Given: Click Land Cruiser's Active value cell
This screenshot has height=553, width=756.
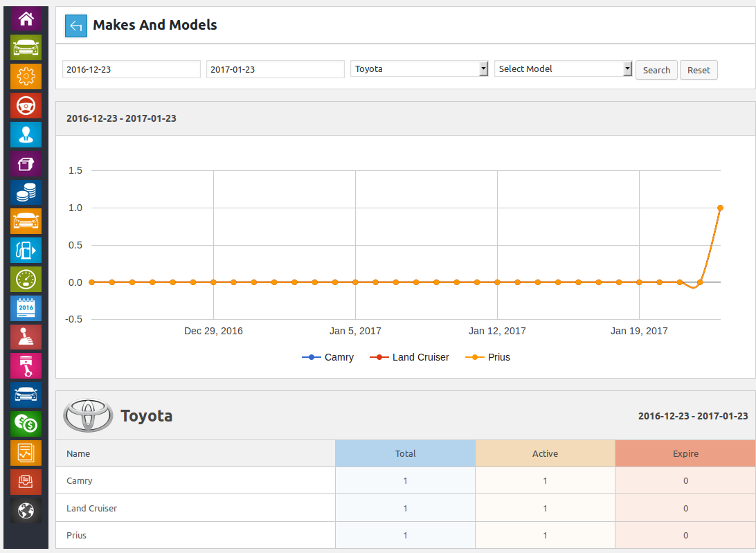Looking at the screenshot, I should click(x=546, y=508).
